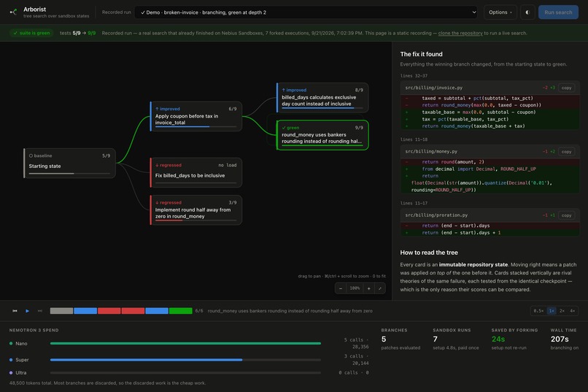Click The fix it found heading

click(421, 54)
